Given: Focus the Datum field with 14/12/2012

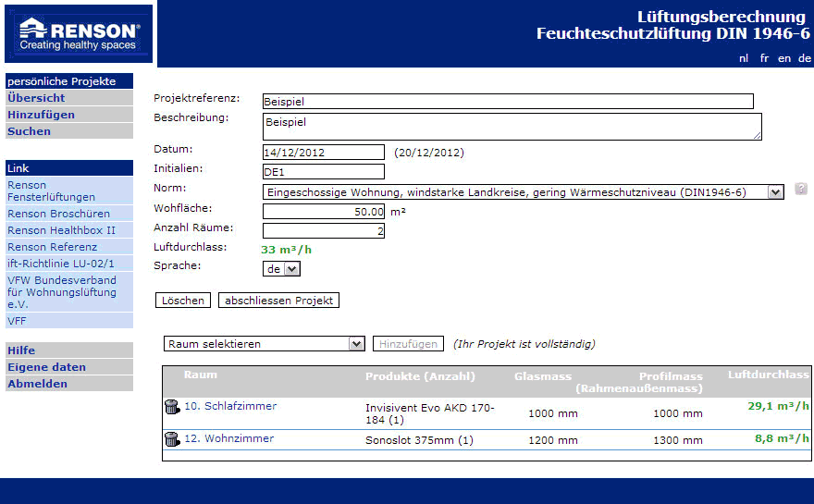Looking at the screenshot, I should tap(324, 152).
